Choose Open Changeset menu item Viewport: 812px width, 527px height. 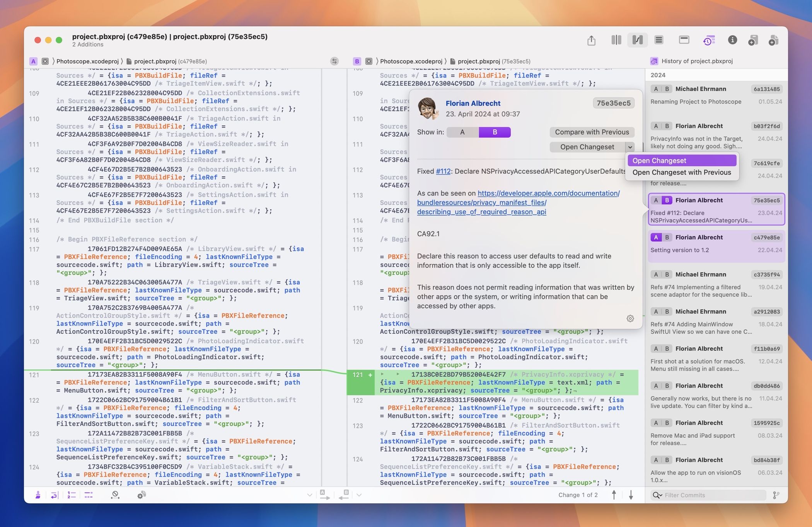pos(682,160)
